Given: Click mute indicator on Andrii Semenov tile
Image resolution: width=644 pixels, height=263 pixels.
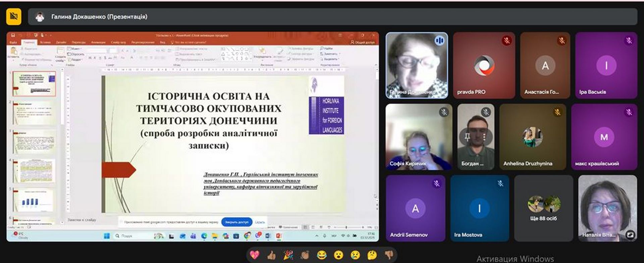Looking at the screenshot, I should pos(436,183).
